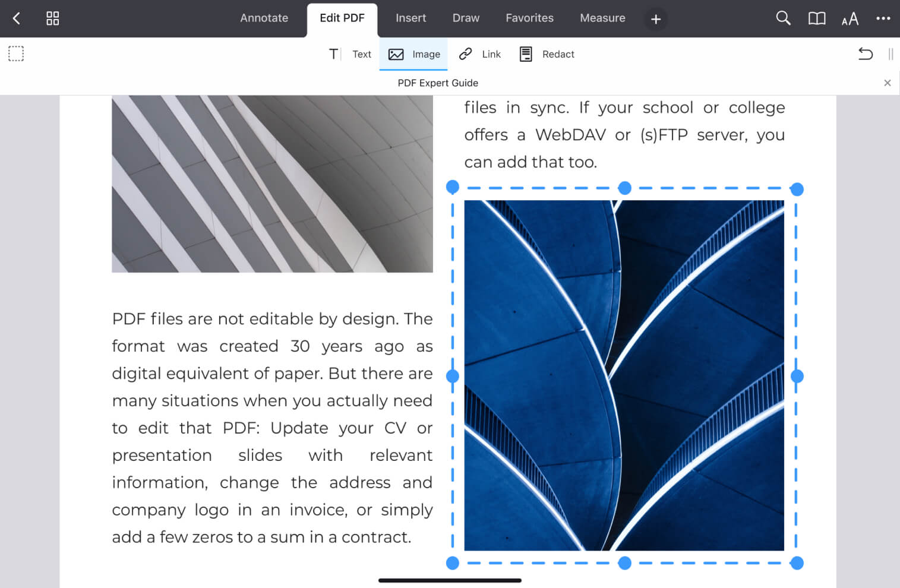
Task: Open bookmarks and outline book icon
Action: pyautogui.click(x=817, y=18)
